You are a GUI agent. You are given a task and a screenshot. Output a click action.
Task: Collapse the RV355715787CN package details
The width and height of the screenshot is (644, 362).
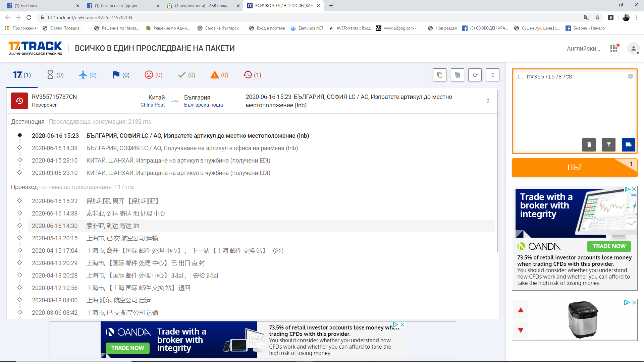(488, 101)
